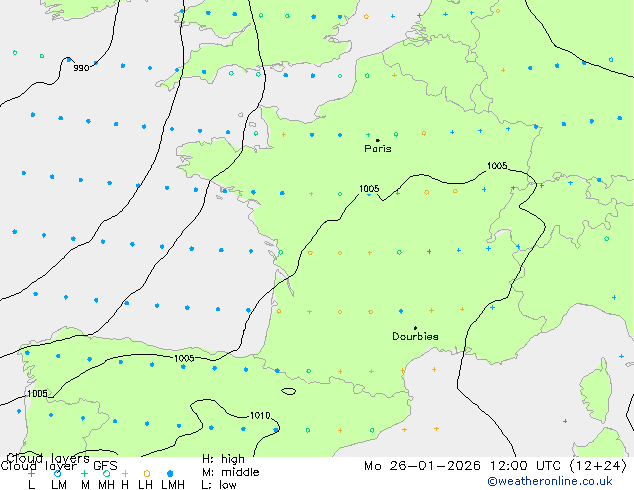Click the Dourbies city marker dot

[x=415, y=328]
